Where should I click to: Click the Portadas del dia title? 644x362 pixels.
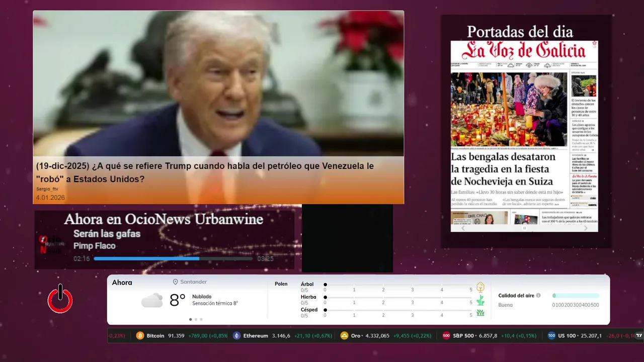click(x=520, y=32)
